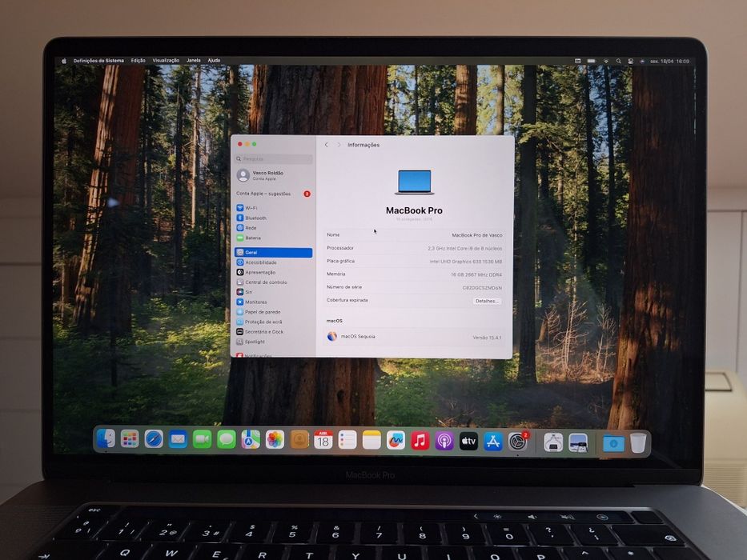Click 16 GB 2667 MHz DDR4 memory value

tap(476, 274)
